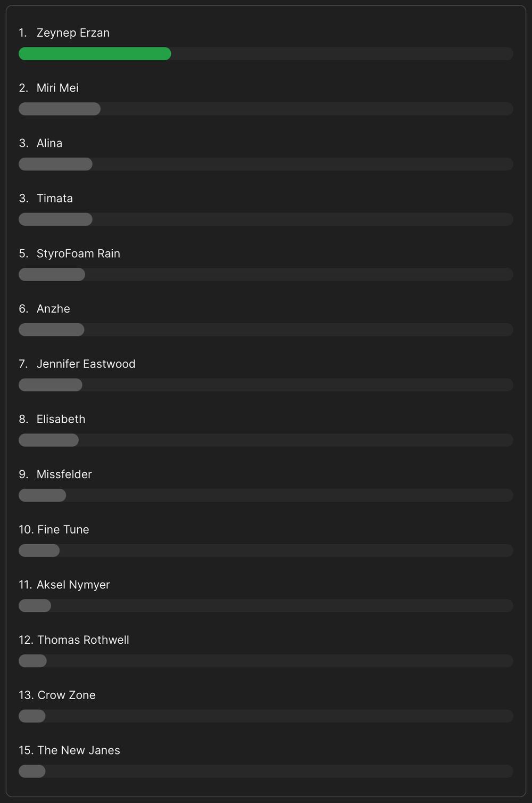
Task: Click the Missfelder artist name
Action: tap(64, 474)
